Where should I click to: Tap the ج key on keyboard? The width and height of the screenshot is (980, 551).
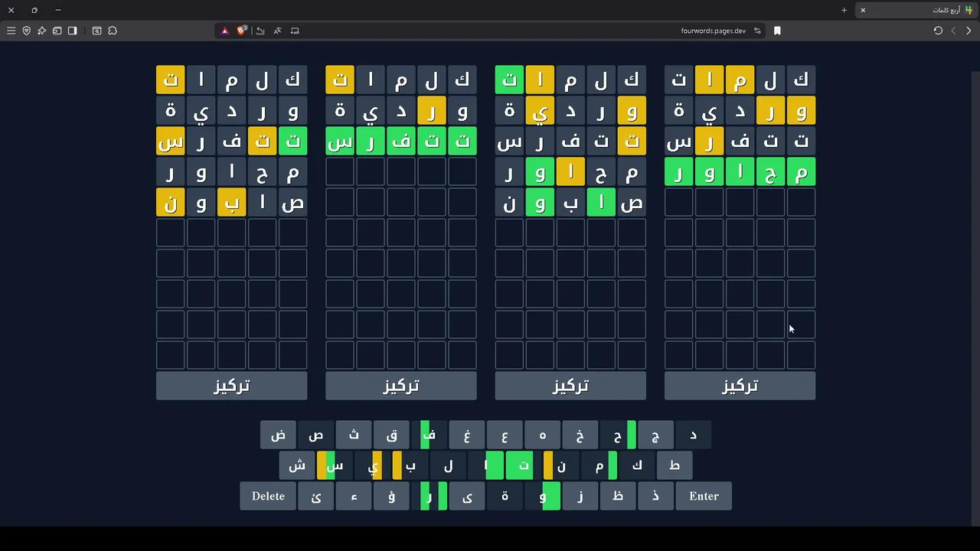[655, 435]
